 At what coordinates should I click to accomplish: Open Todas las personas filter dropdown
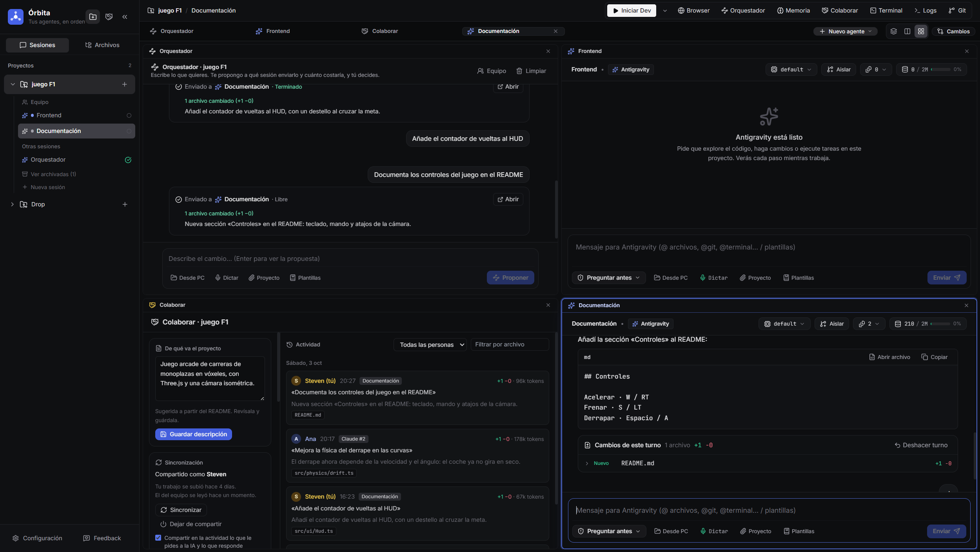tap(430, 344)
